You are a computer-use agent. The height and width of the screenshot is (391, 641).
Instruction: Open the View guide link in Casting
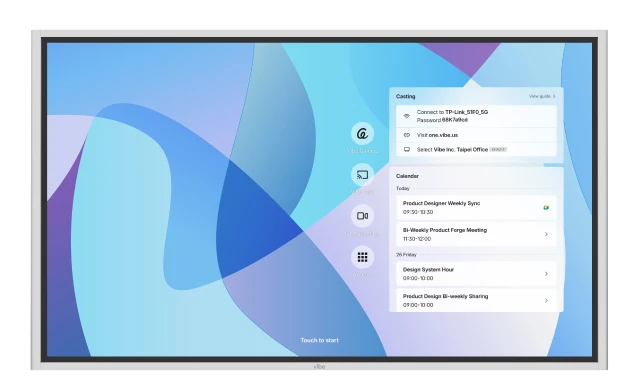click(x=542, y=97)
